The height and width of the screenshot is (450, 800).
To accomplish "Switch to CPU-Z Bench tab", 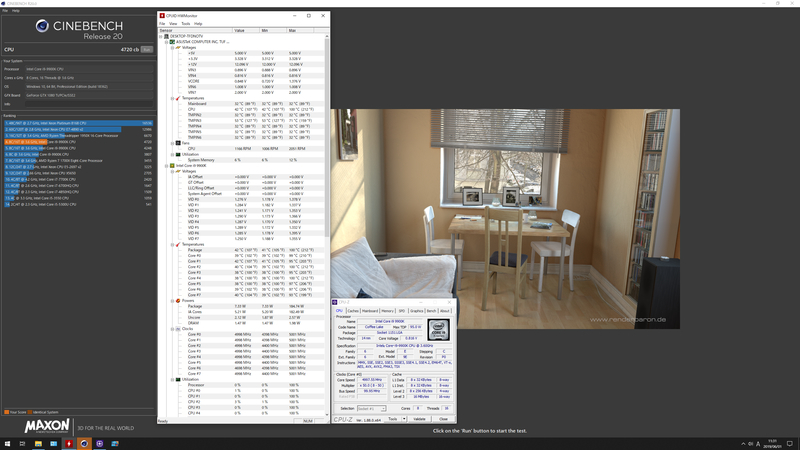I will pos(432,311).
